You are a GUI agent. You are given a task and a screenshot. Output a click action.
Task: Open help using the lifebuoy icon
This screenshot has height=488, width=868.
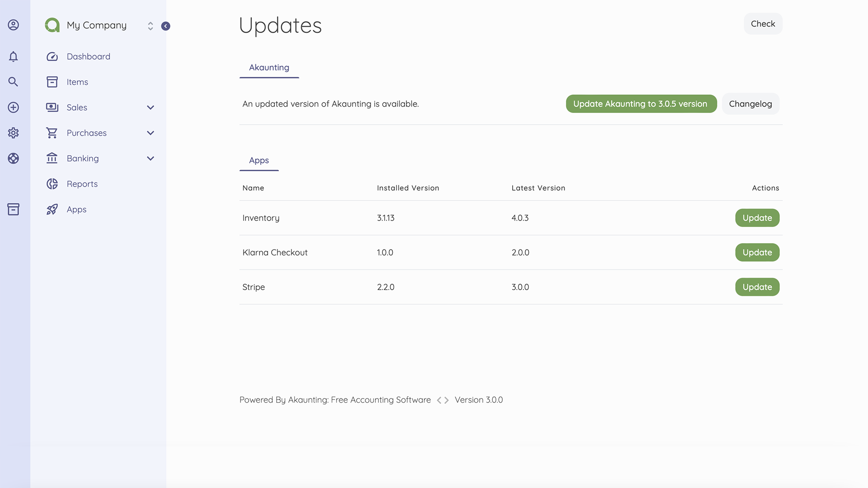(13, 159)
